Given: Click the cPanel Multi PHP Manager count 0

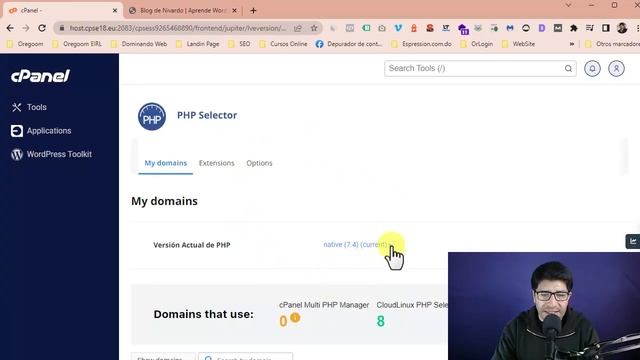Looking at the screenshot, I should (x=283, y=321).
